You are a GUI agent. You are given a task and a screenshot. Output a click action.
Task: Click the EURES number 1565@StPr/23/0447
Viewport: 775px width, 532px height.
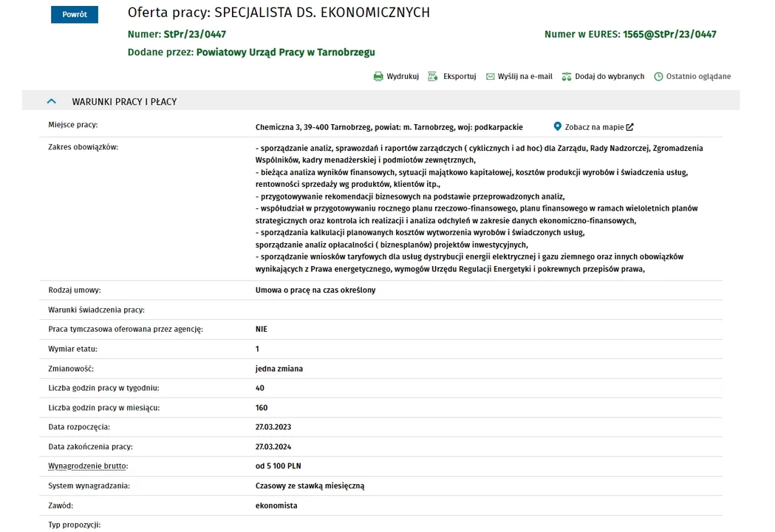click(669, 34)
